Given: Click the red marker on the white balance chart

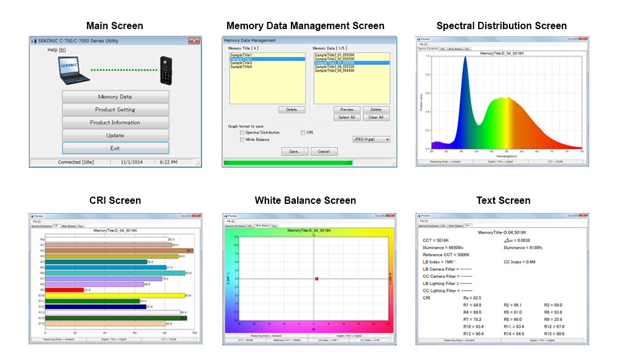Looking at the screenshot, I should tap(316, 278).
